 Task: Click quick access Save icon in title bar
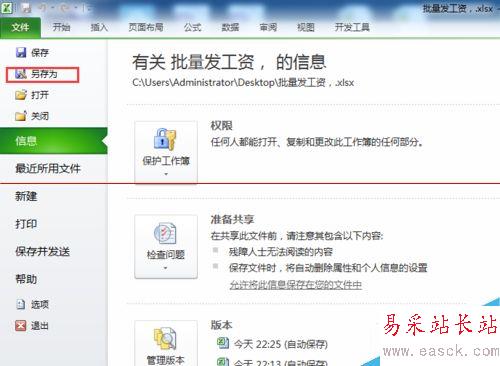26,8
